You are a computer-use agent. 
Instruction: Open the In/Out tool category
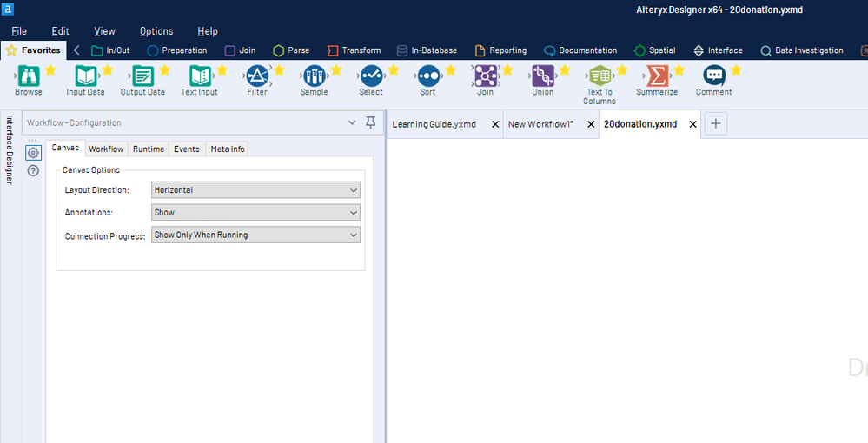[x=110, y=50]
